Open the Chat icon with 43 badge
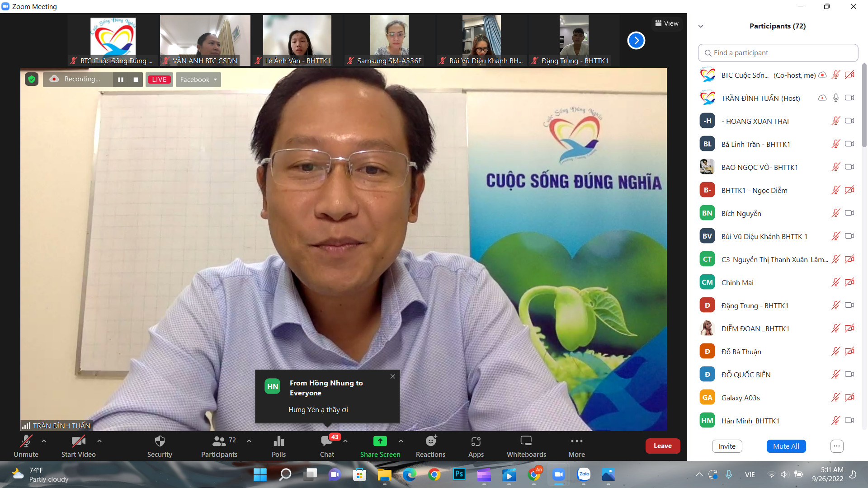 [327, 441]
